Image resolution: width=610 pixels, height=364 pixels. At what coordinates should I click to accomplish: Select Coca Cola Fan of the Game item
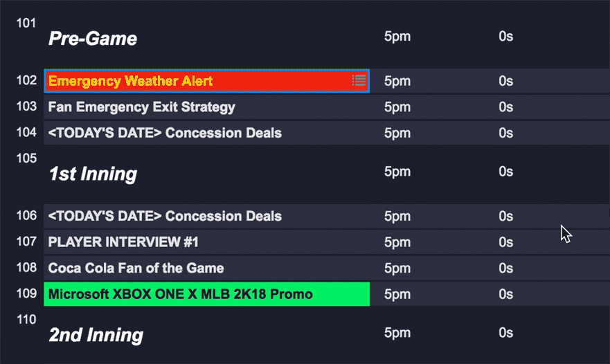coord(136,268)
